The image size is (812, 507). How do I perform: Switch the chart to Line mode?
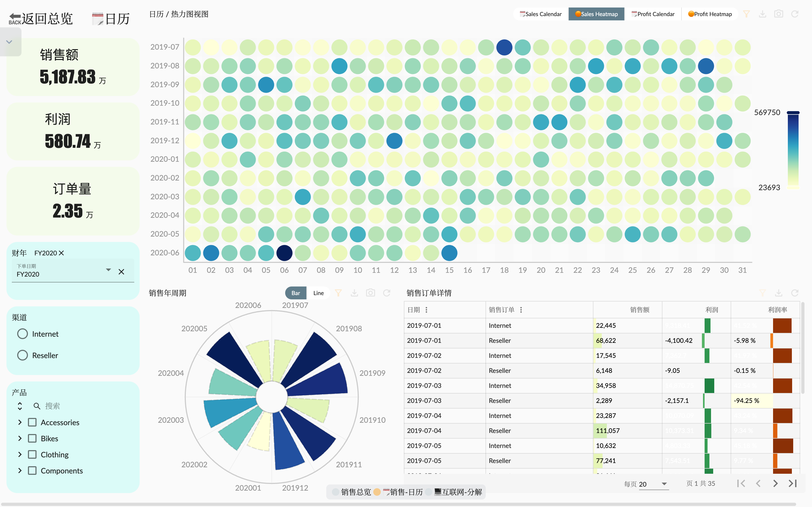point(318,293)
